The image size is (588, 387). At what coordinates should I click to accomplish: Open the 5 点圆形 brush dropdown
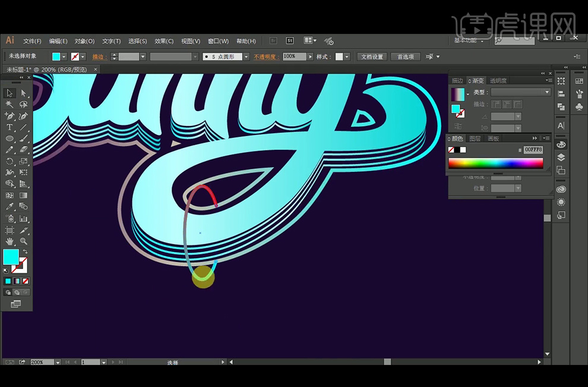[246, 56]
